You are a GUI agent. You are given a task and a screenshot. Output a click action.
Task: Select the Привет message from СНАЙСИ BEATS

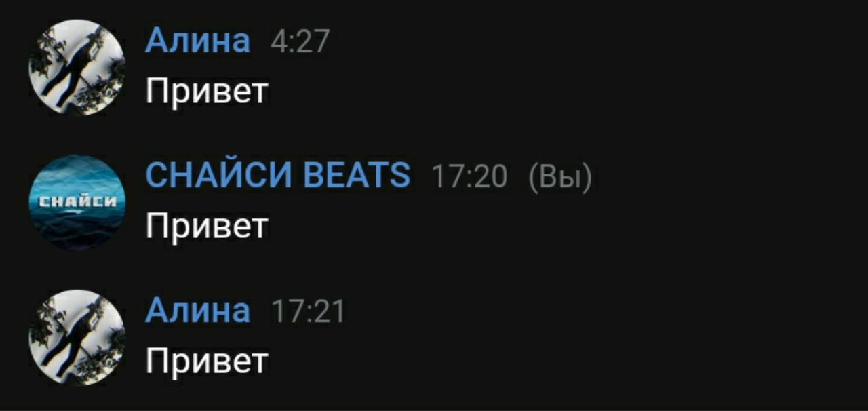coord(207,227)
